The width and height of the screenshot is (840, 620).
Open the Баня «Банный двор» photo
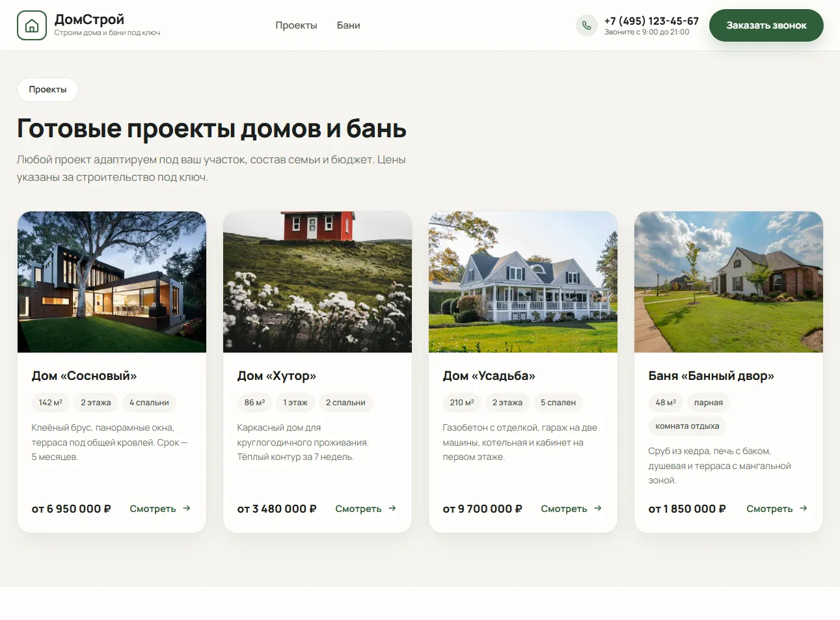click(729, 282)
